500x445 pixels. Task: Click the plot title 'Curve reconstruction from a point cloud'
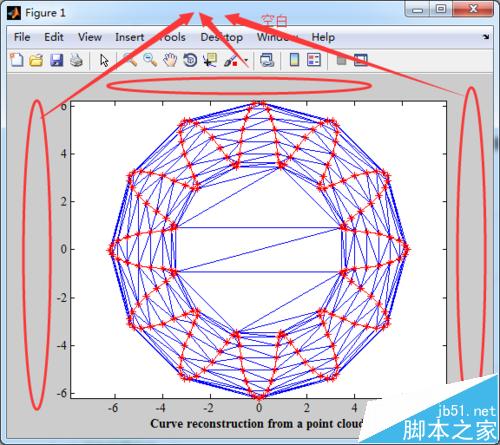coord(257,424)
